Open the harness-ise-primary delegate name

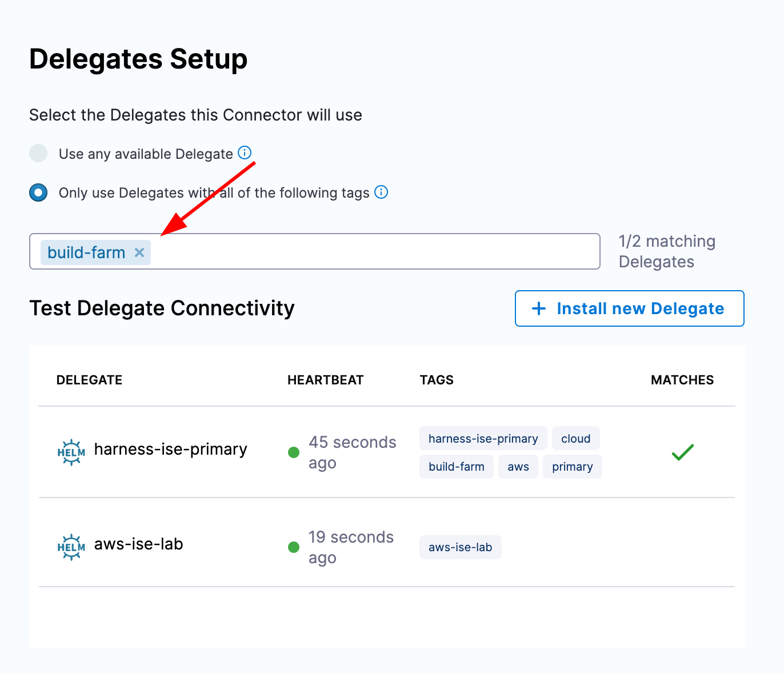[x=170, y=450]
